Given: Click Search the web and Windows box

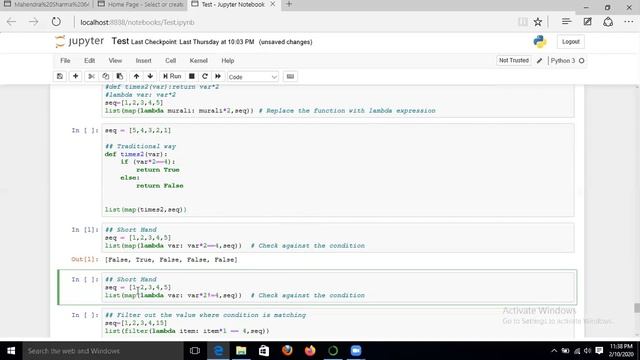Looking at the screenshot, I should click(x=103, y=351).
